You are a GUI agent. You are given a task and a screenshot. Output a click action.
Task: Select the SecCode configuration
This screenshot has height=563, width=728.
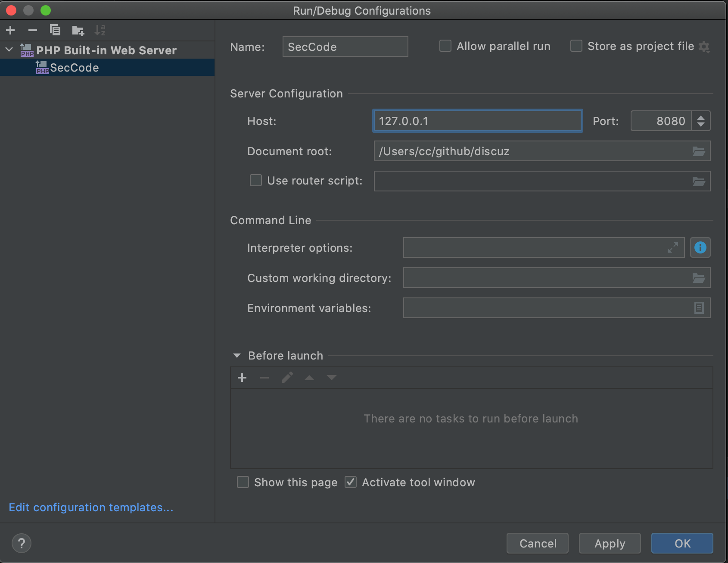click(x=107, y=68)
